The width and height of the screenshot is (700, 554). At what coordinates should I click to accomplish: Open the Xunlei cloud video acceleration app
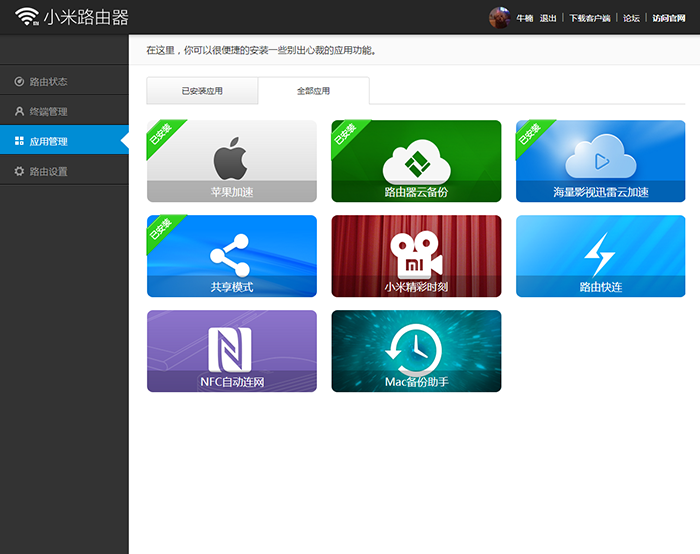point(600,161)
